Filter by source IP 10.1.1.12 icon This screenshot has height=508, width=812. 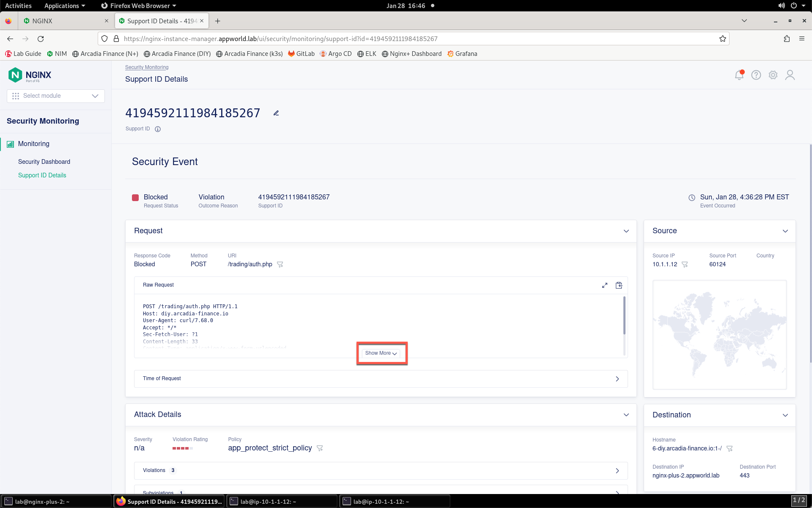click(x=685, y=264)
